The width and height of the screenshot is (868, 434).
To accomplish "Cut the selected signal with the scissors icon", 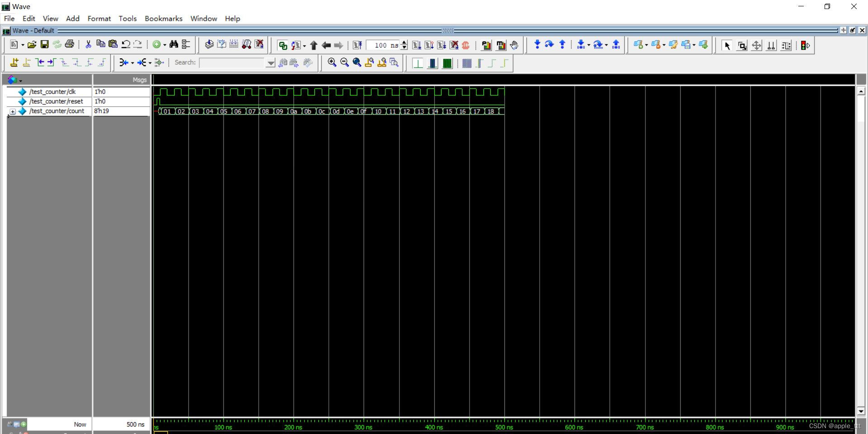I will coord(88,44).
